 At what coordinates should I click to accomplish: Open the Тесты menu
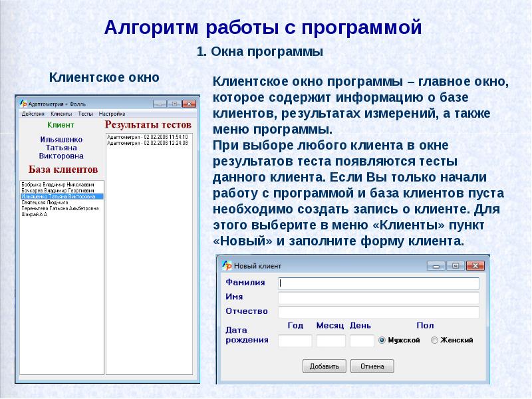85,114
